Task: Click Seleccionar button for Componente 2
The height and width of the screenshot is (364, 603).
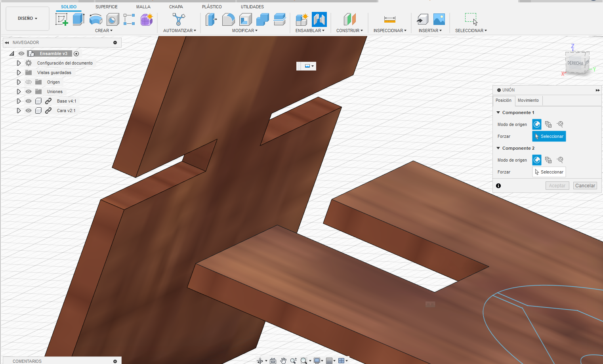Action: click(x=549, y=172)
